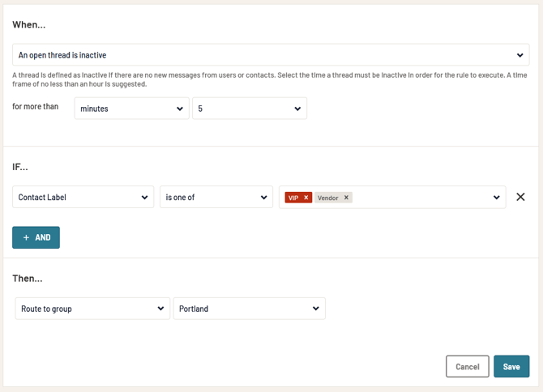The image size is (543, 392).
Task: Click the arrow beside the number 5
Action: tap(297, 109)
